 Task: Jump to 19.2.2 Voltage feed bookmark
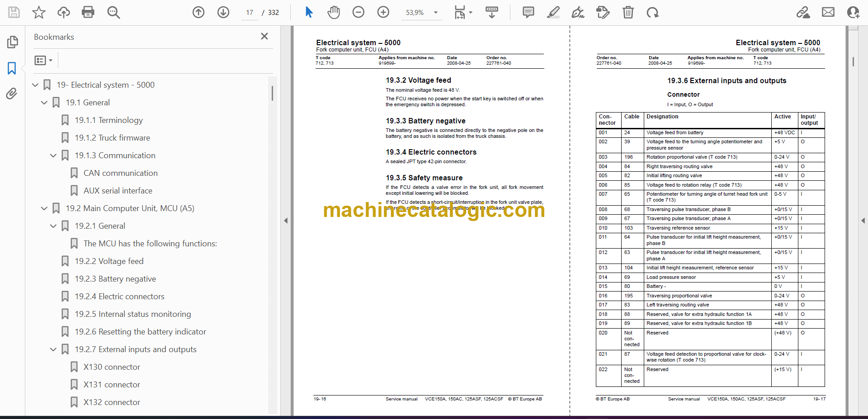[x=109, y=261]
